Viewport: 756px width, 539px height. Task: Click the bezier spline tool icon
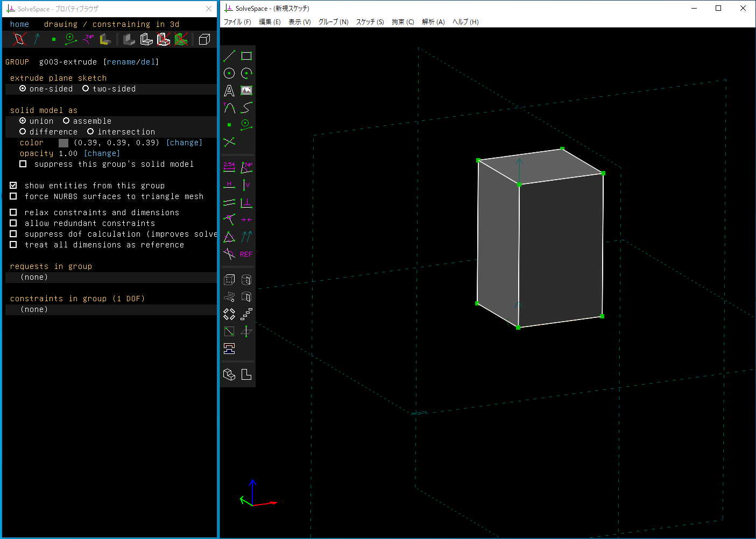246,108
